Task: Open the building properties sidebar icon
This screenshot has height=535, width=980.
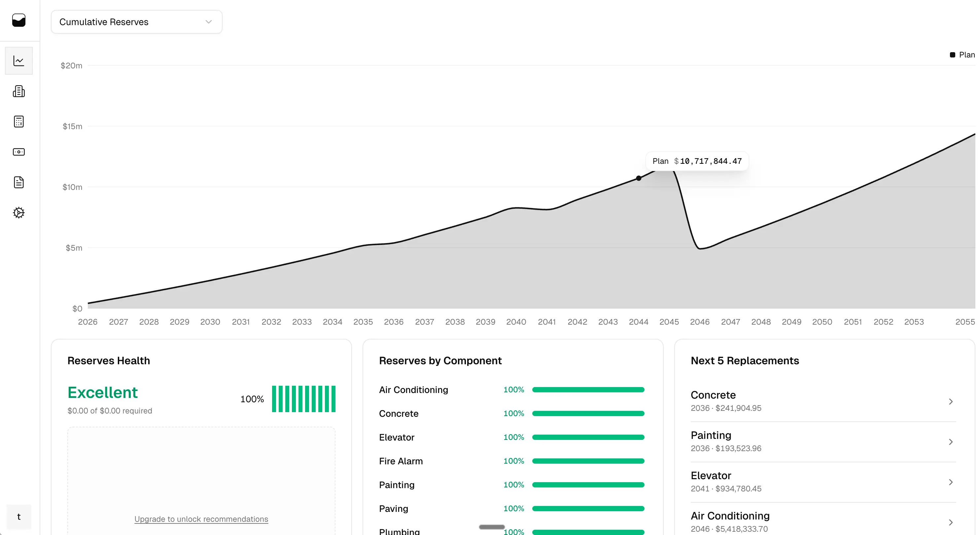Action: pos(18,91)
